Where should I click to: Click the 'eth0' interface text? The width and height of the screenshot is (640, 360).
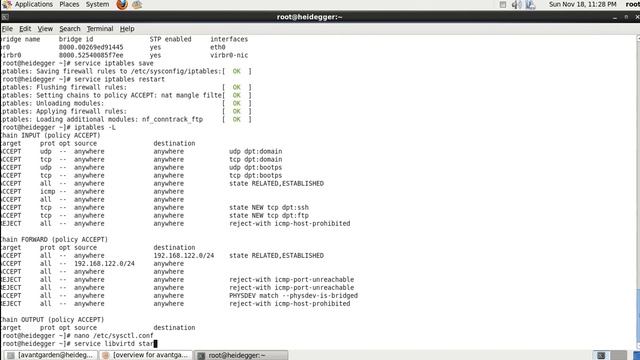click(218, 47)
